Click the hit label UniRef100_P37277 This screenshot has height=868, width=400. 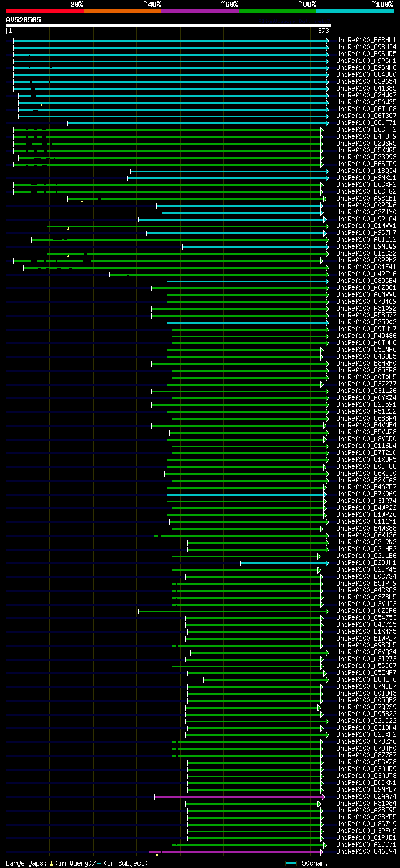click(366, 384)
